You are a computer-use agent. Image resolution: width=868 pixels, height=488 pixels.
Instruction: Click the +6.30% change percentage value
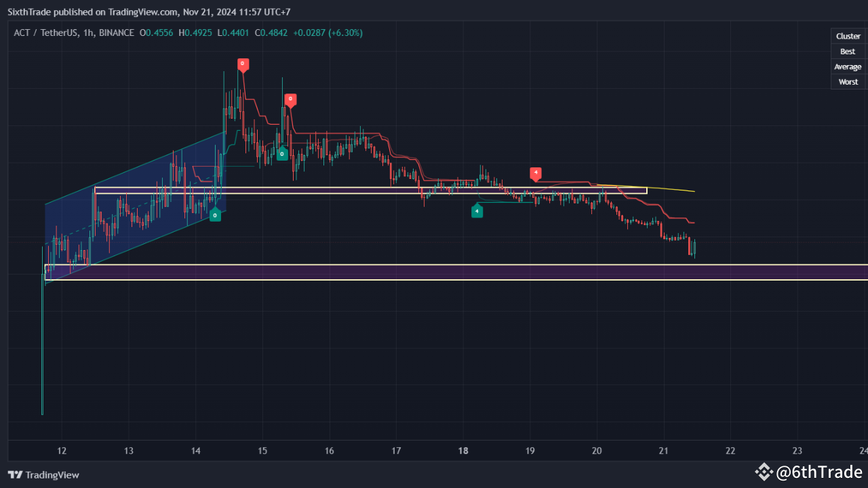tap(345, 33)
